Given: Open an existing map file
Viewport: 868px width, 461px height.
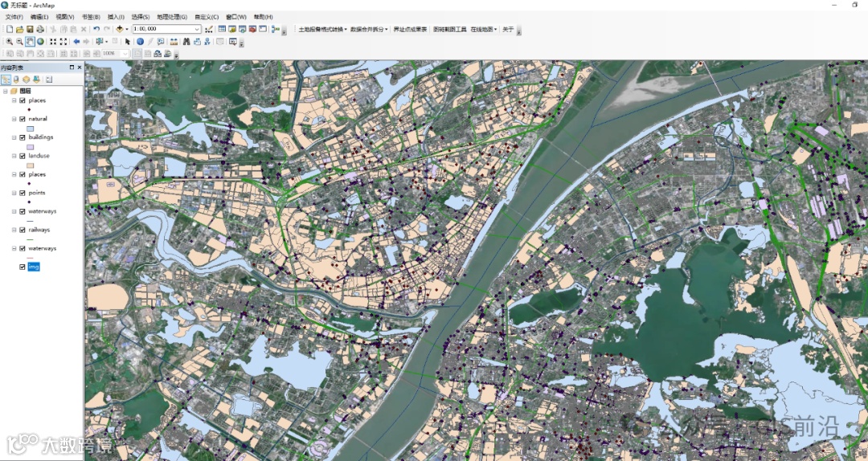Looking at the screenshot, I should pyautogui.click(x=20, y=29).
